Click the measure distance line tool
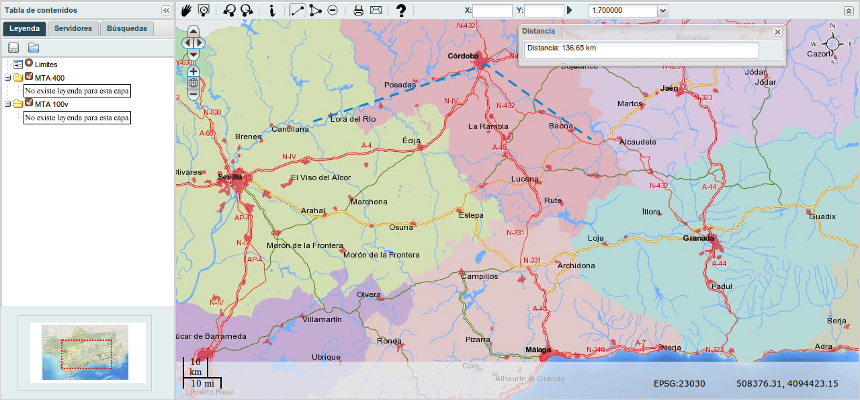860x400 pixels. coord(297,10)
